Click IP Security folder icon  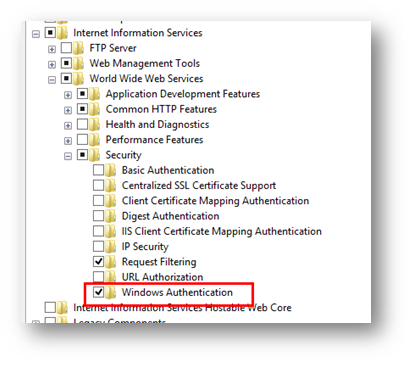(x=110, y=246)
